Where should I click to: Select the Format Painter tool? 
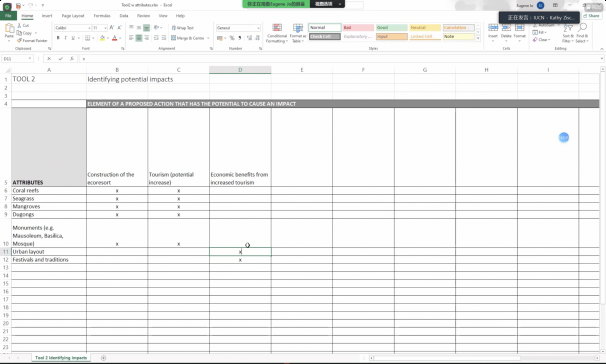32,40
